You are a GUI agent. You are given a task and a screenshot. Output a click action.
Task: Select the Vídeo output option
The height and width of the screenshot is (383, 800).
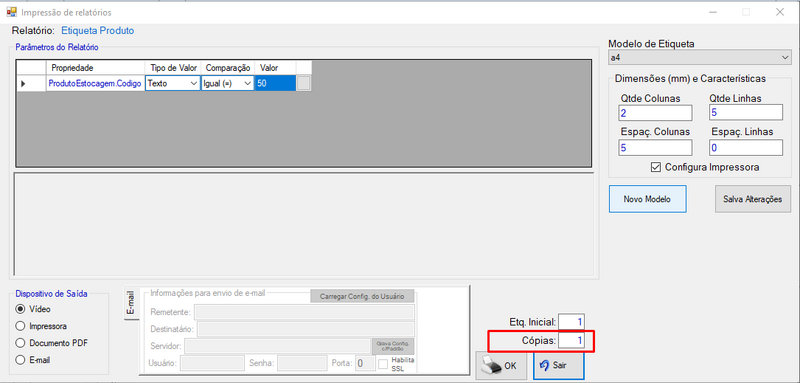click(20, 309)
